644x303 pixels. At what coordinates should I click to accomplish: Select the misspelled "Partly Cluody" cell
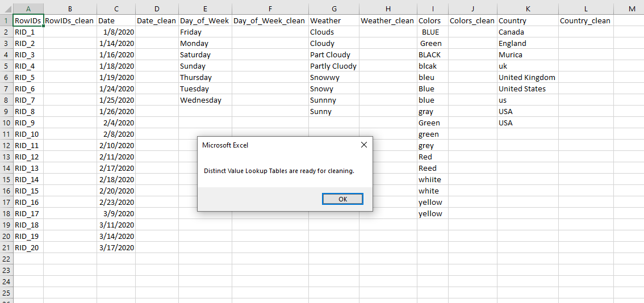click(x=333, y=66)
